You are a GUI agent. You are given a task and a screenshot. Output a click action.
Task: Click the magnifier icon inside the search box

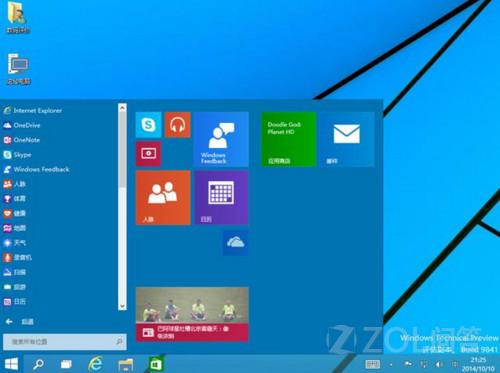pos(119,341)
